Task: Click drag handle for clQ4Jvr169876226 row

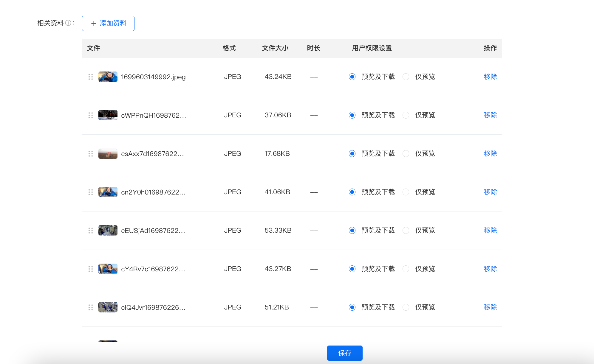Action: point(91,307)
